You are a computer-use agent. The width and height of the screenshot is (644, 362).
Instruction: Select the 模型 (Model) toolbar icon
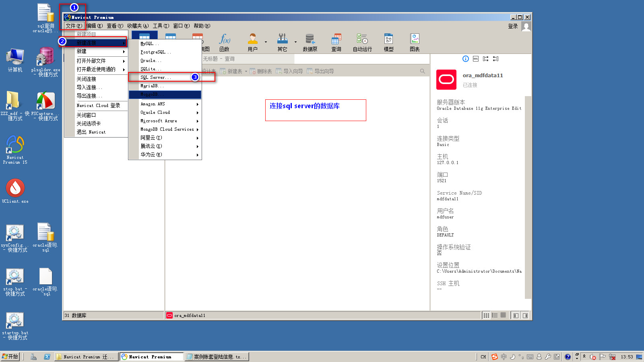388,42
